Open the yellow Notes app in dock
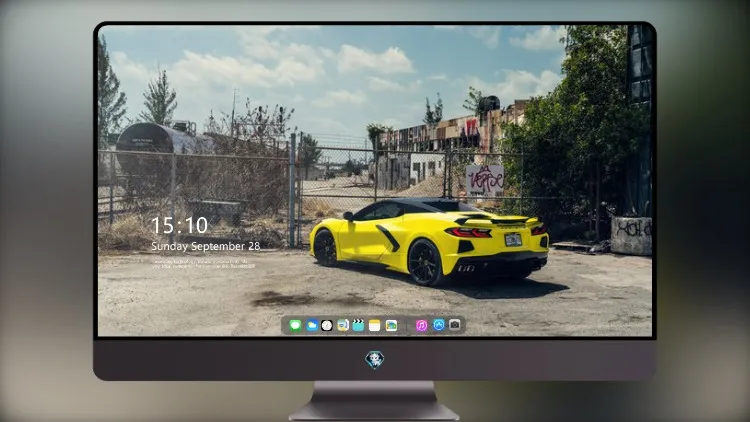This screenshot has width=750, height=422. [375, 325]
